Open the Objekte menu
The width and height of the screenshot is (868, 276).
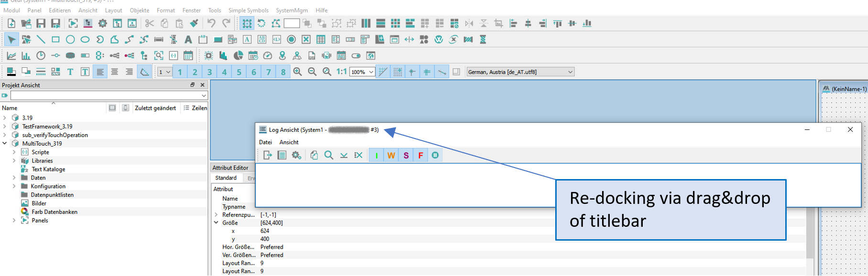(139, 10)
